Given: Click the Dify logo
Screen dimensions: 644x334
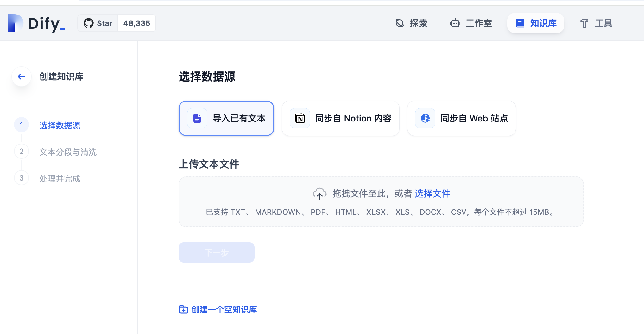Looking at the screenshot, I should pos(36,23).
